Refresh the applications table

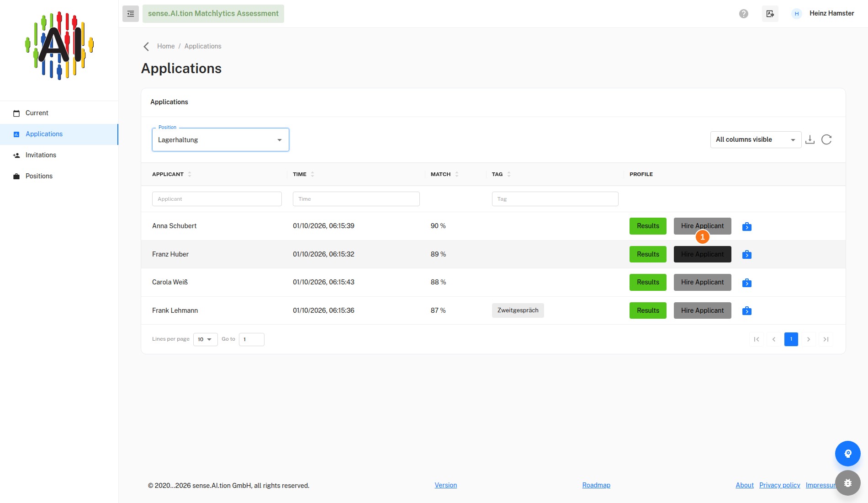pos(826,139)
